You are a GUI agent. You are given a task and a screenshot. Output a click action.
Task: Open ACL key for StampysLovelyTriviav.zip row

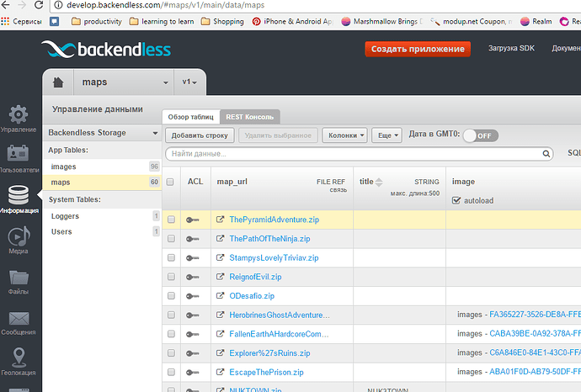pos(192,258)
